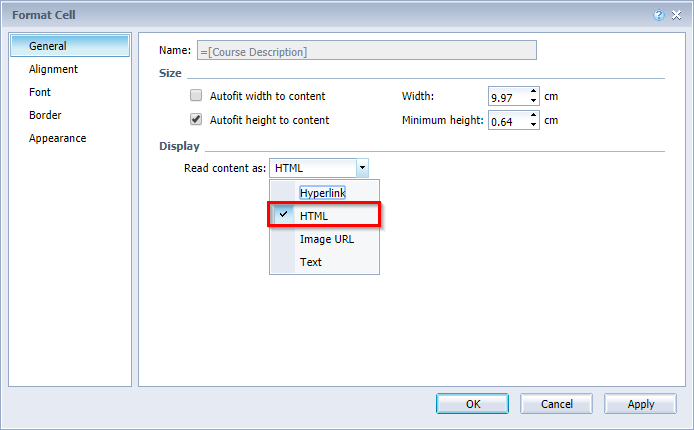Open the Border settings

pyautogui.click(x=45, y=115)
